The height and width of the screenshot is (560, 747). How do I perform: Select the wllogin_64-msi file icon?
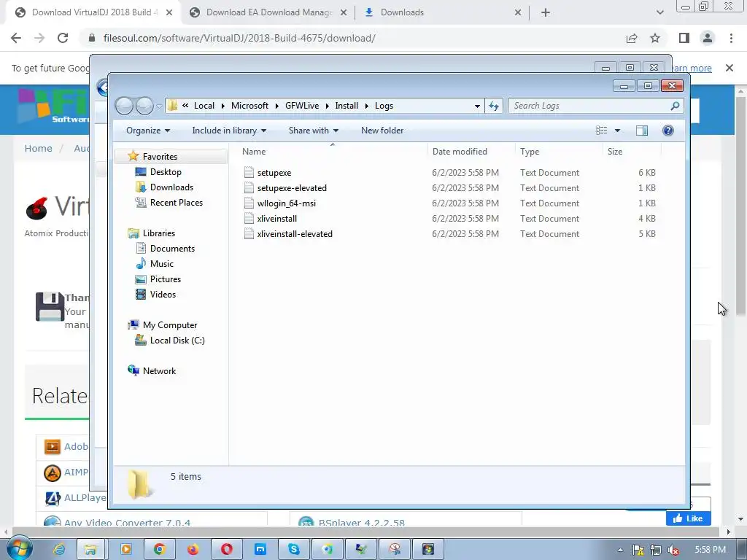pyautogui.click(x=249, y=203)
